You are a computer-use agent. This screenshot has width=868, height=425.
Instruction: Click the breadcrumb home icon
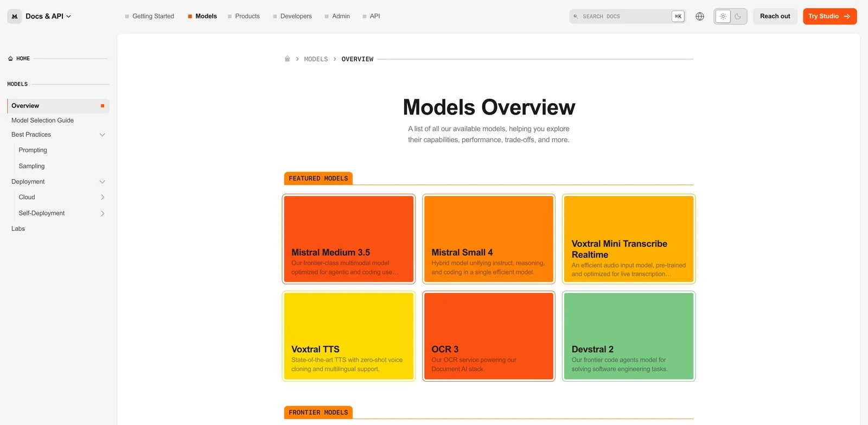pyautogui.click(x=288, y=59)
